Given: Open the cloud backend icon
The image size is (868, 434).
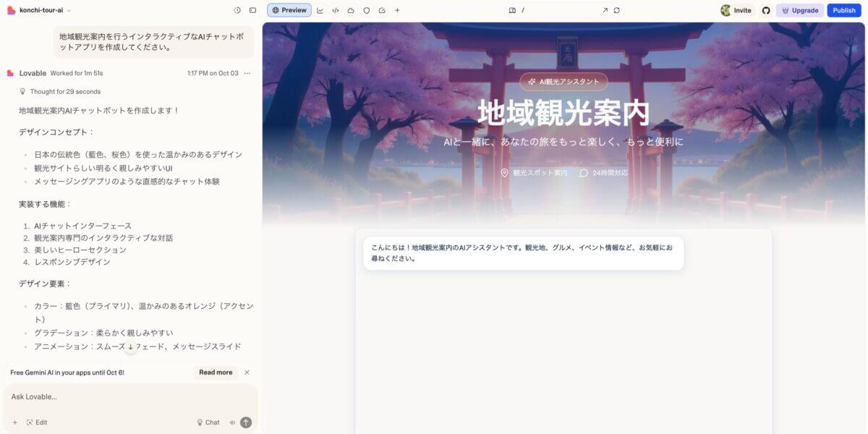Looking at the screenshot, I should point(351,10).
